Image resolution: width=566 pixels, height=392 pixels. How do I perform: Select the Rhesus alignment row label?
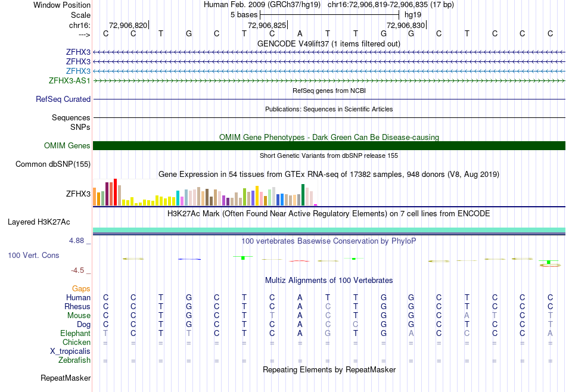click(x=77, y=306)
